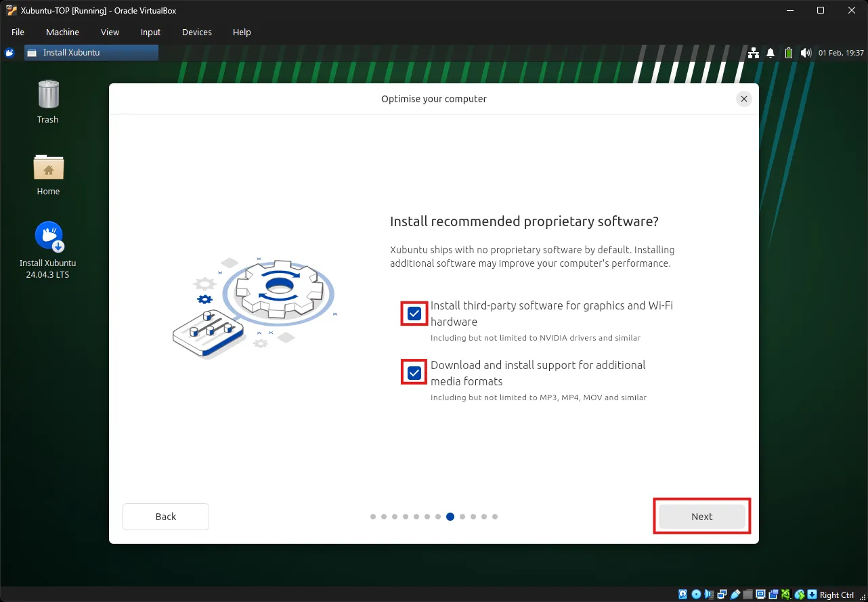
Task: Click the volume icon in the tray
Action: [806, 52]
